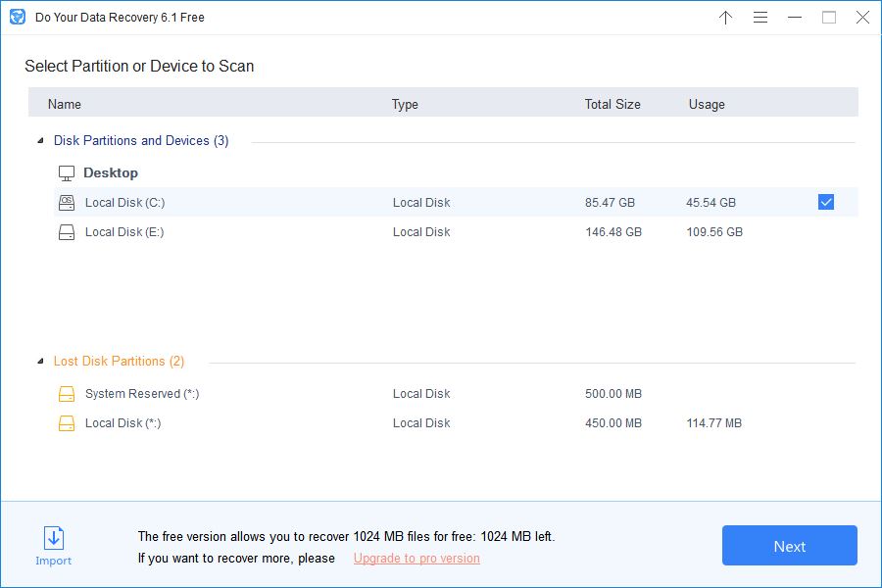Click the Name column header
Screen dimensions: 882x588
click(x=65, y=103)
